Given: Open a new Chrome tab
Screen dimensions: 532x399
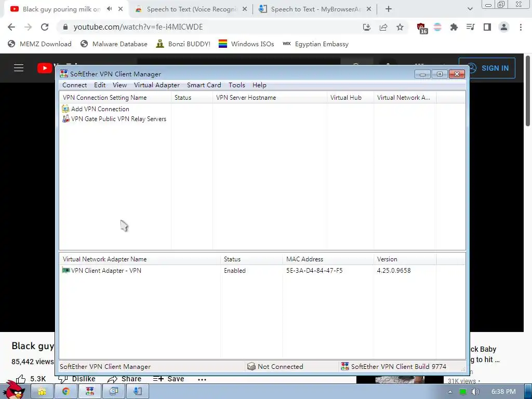Looking at the screenshot, I should tap(389, 9).
